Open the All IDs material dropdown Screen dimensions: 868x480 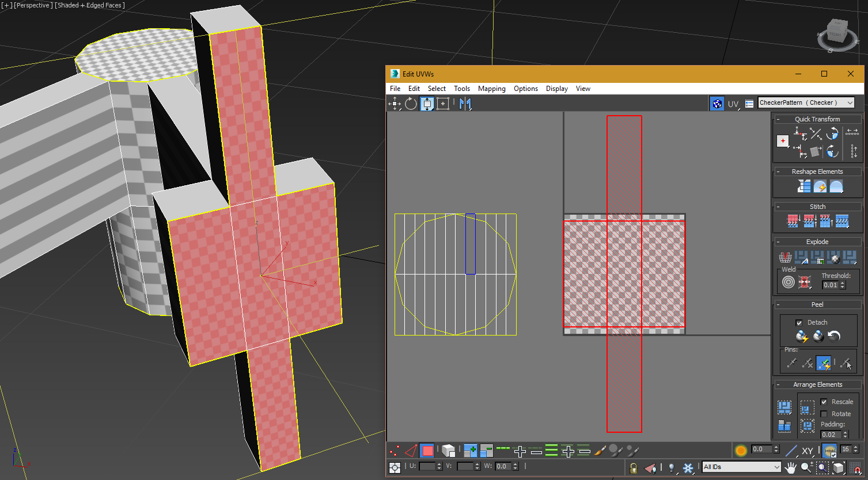741,467
